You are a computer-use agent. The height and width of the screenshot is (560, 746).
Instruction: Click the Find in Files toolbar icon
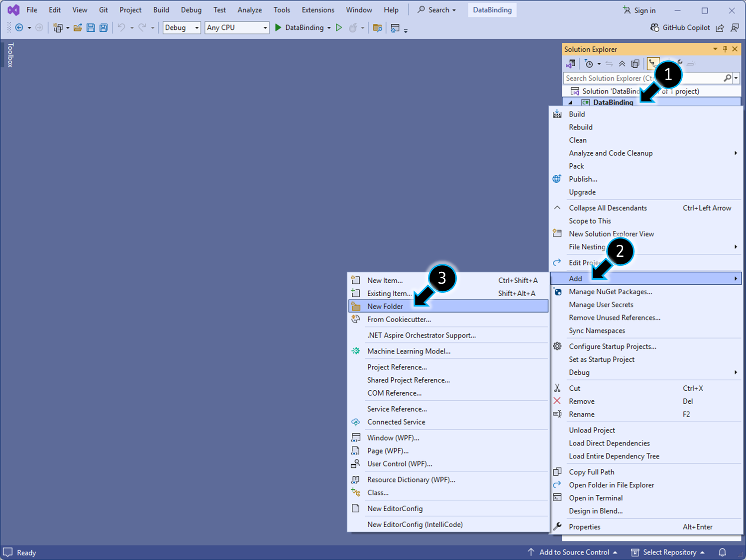click(x=378, y=28)
